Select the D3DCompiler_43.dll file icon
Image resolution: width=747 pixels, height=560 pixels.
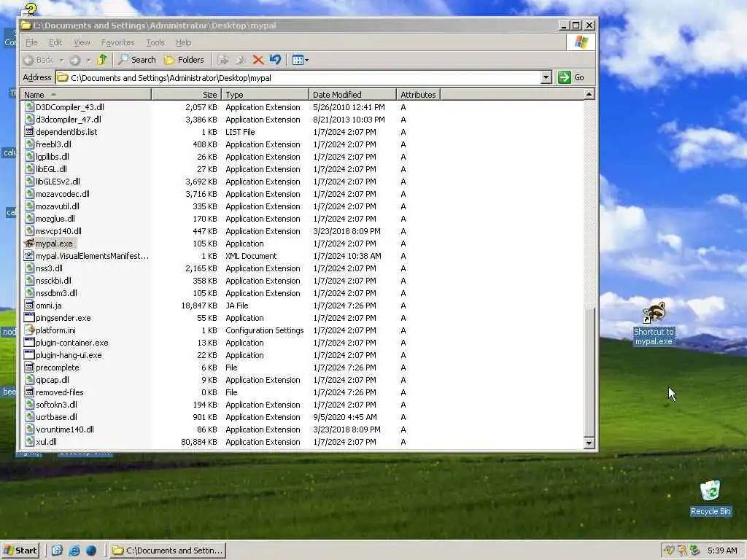[x=29, y=107]
